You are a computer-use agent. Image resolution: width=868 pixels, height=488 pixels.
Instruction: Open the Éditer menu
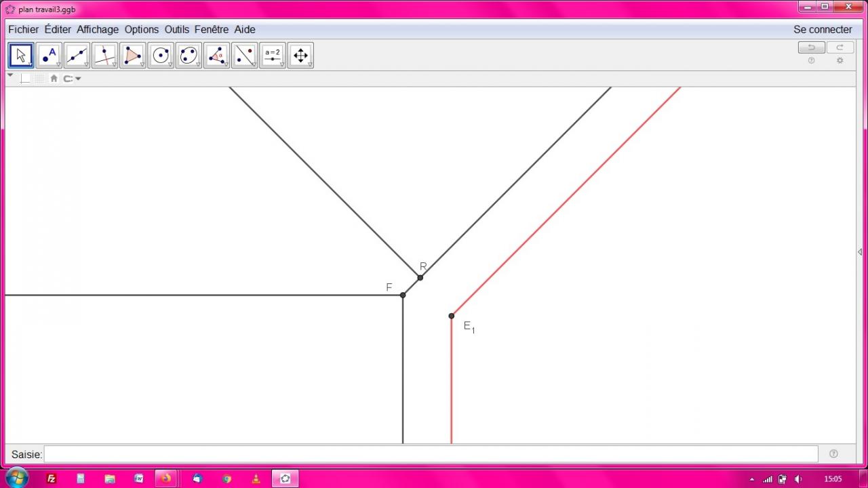pyautogui.click(x=58, y=30)
